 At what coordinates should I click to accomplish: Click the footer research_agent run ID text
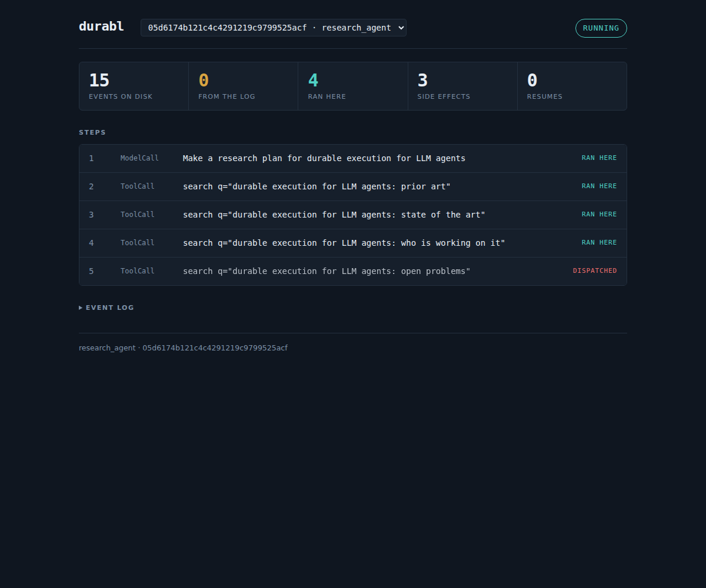click(x=183, y=348)
